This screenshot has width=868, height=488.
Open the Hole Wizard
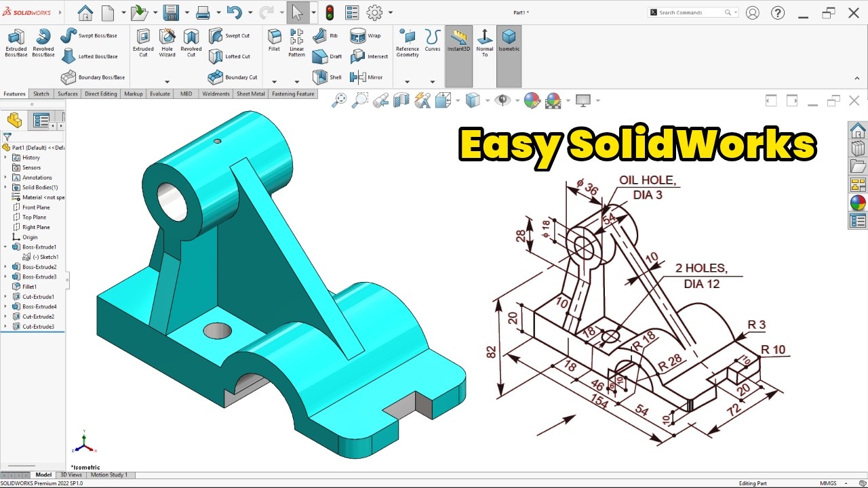coord(167,43)
